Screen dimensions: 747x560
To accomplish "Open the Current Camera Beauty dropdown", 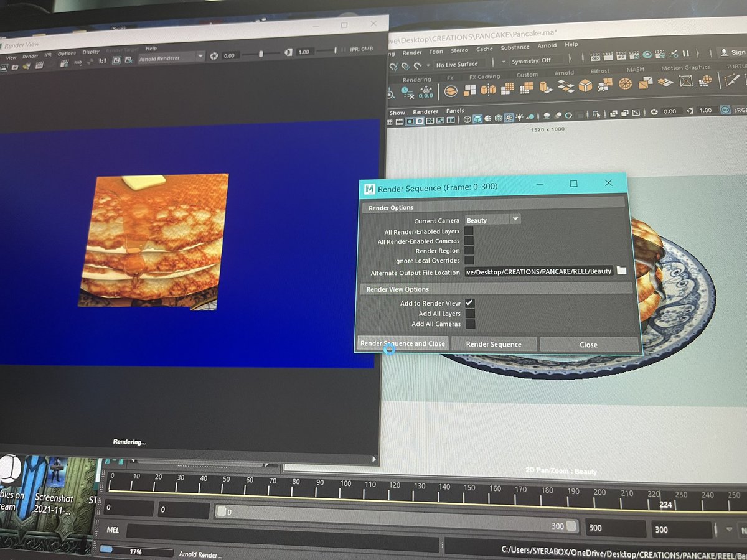I will (x=492, y=220).
